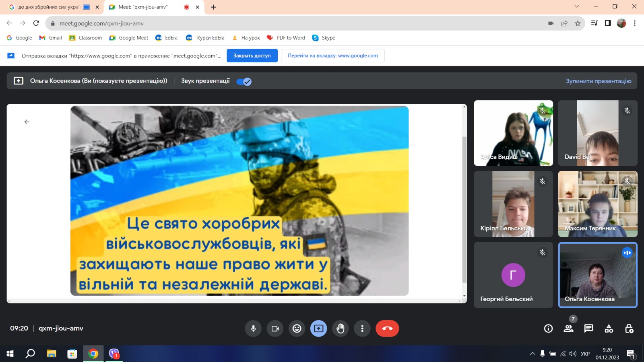The width and height of the screenshot is (644, 362).
Task: Open the Classroom bookmark
Action: click(x=85, y=38)
